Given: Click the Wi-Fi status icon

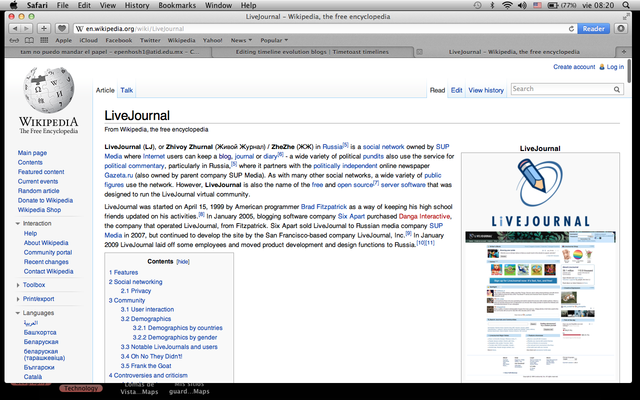Looking at the screenshot, I should [x=507, y=5].
